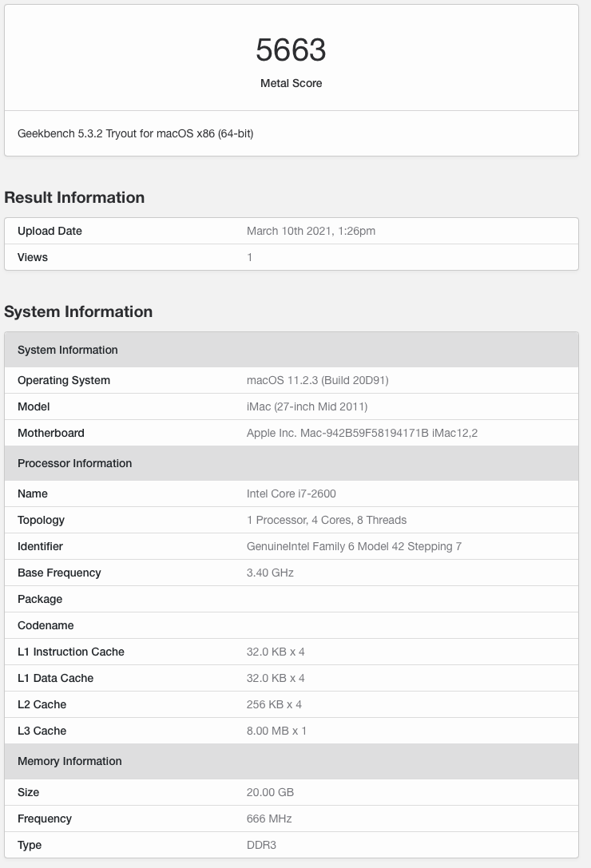Click the 'Package' row label
This screenshot has width=591, height=868.
(40, 599)
